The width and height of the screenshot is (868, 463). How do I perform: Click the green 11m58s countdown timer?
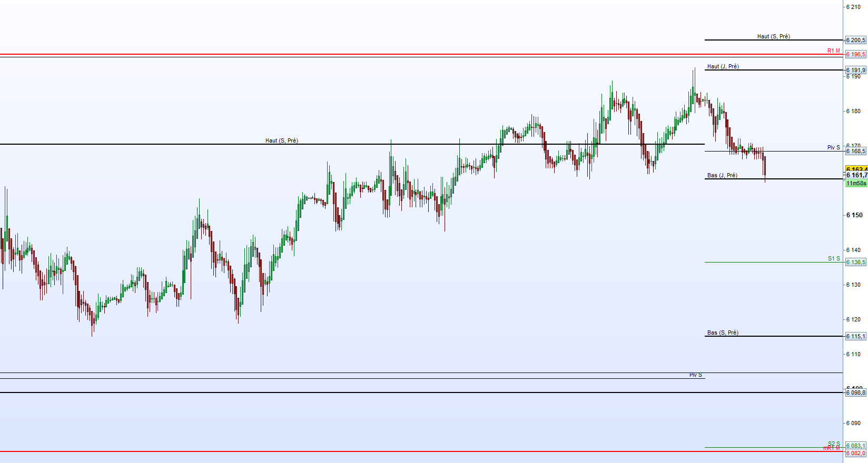pos(856,183)
